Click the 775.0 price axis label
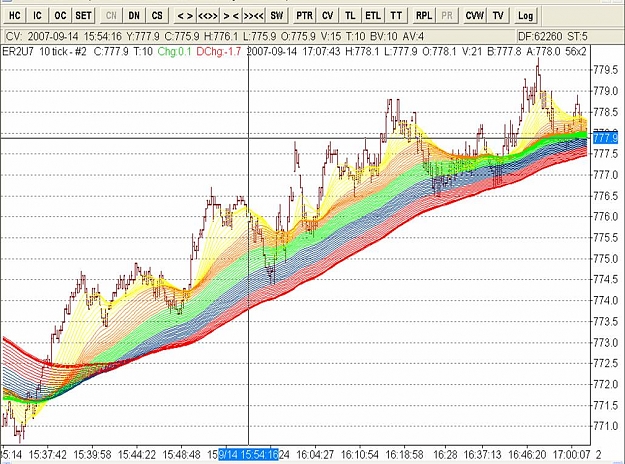 605,259
